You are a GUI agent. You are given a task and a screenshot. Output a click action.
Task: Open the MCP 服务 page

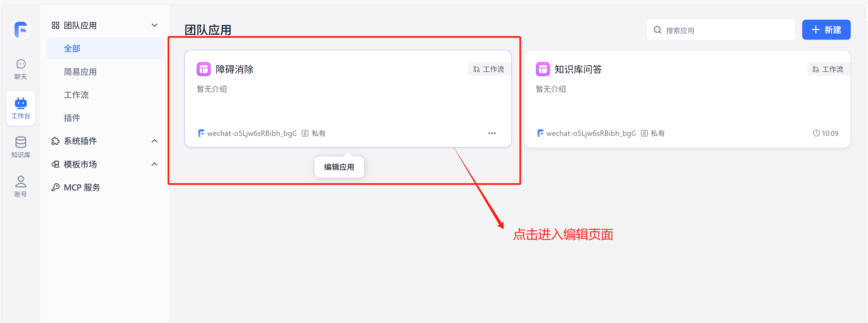point(82,187)
